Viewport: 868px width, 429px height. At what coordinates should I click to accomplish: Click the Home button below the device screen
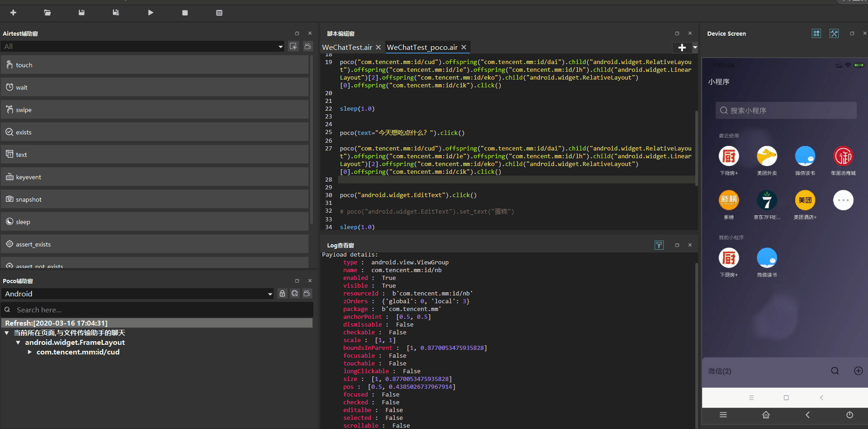[x=766, y=415]
